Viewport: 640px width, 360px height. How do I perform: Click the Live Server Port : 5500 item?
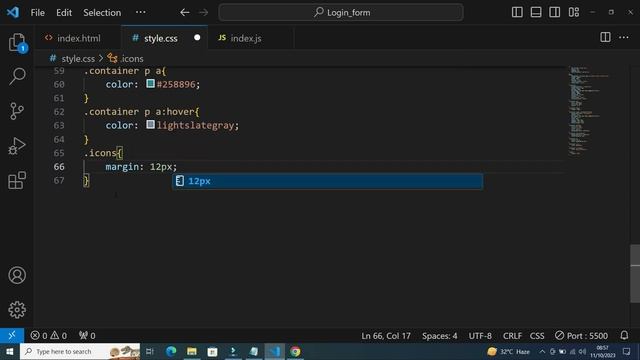(x=581, y=336)
